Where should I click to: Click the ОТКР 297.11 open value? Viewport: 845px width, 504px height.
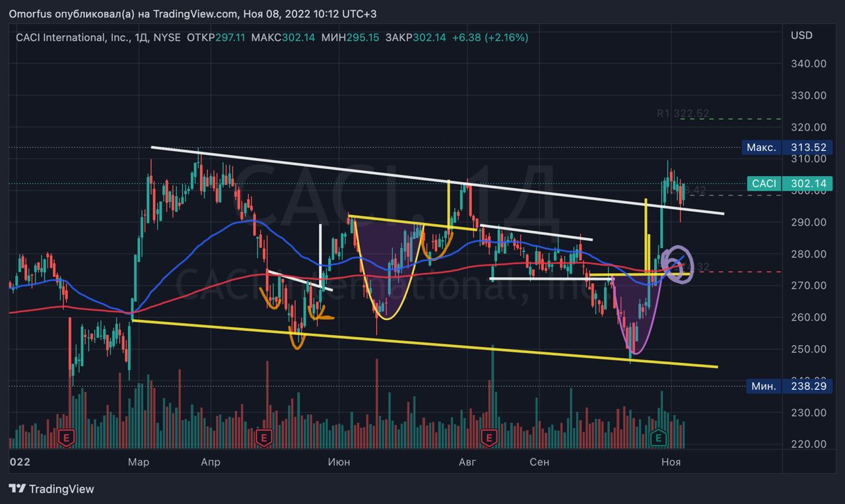(215, 38)
